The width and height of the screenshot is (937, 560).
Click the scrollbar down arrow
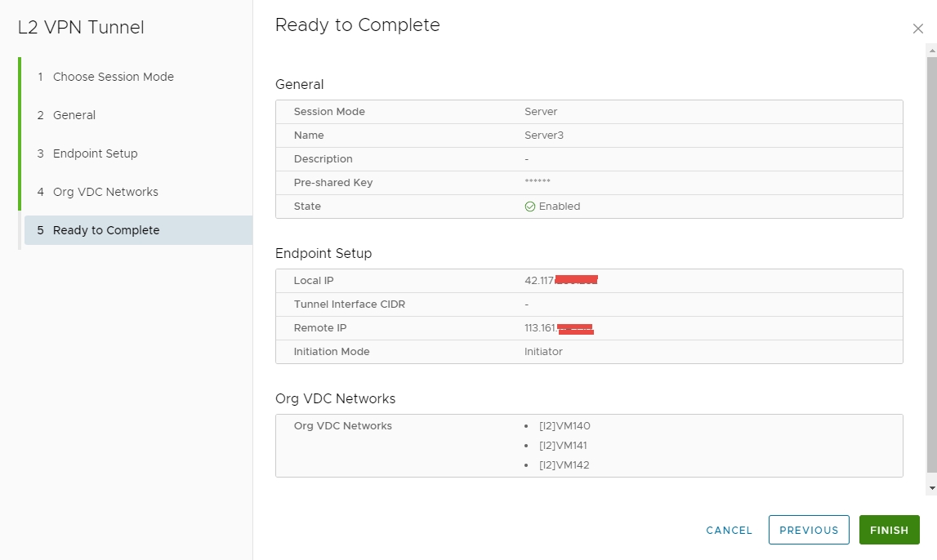coord(931,487)
